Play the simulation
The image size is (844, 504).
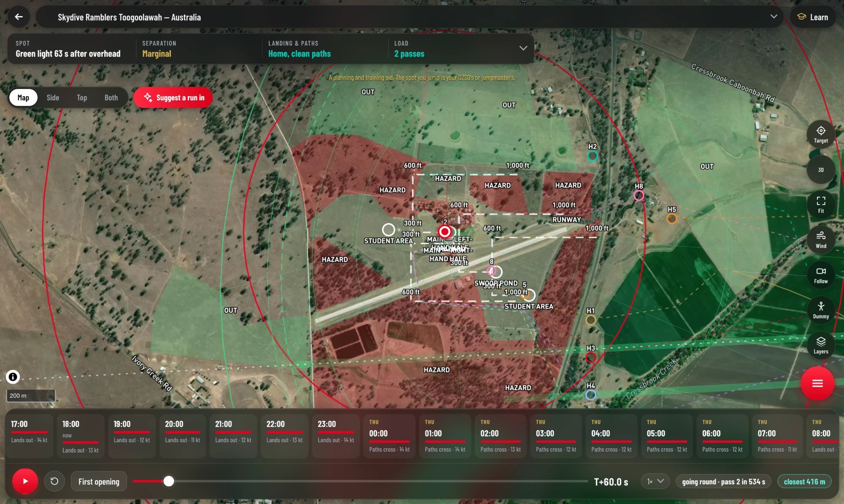click(25, 481)
